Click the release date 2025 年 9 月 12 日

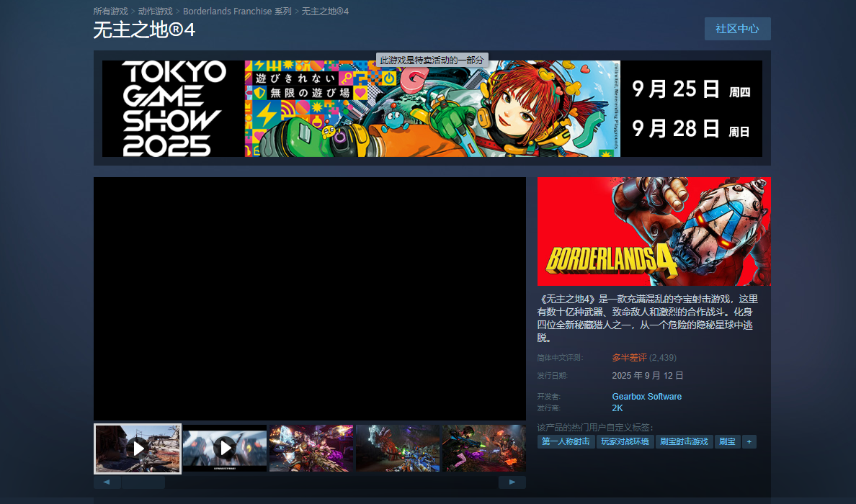pos(648,376)
